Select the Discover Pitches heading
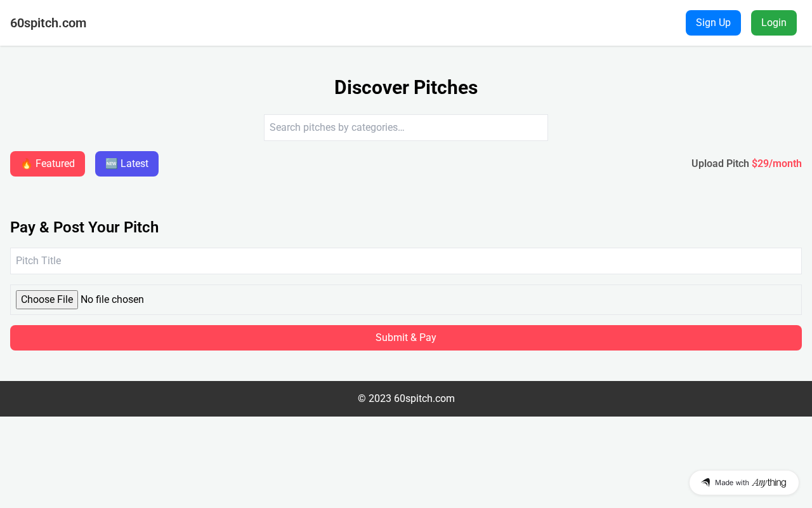 [x=406, y=88]
